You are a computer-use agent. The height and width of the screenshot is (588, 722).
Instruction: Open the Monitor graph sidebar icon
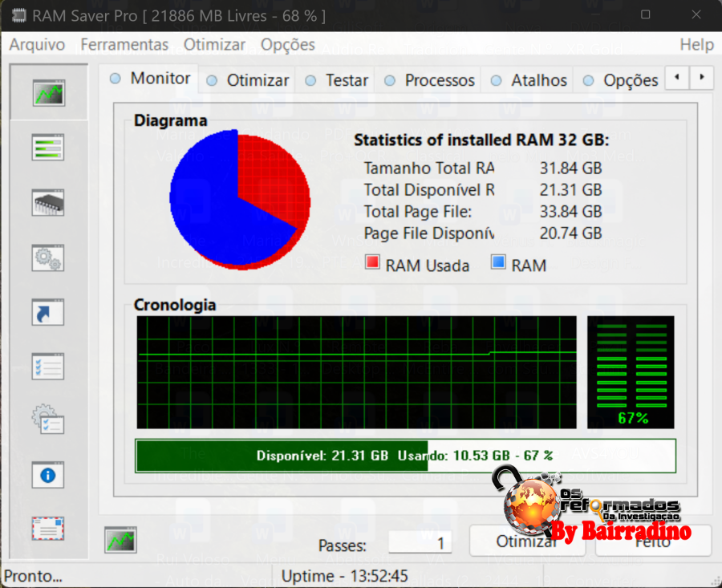click(x=48, y=92)
